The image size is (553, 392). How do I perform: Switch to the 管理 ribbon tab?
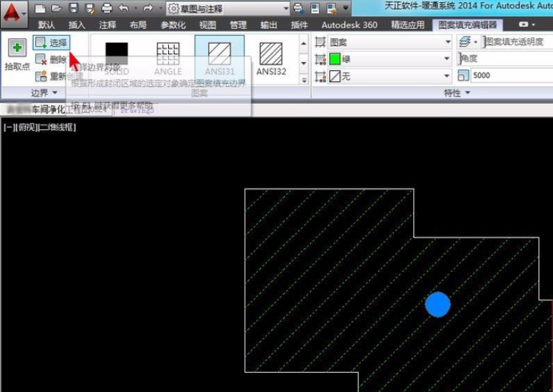coord(238,24)
